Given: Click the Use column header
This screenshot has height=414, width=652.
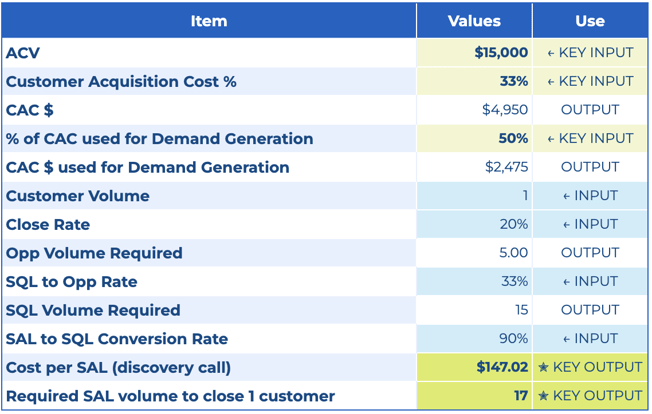Looking at the screenshot, I should click(x=590, y=21).
